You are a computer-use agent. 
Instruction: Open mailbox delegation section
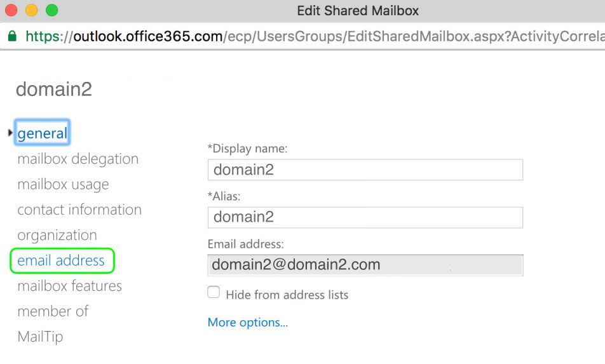pyautogui.click(x=78, y=159)
